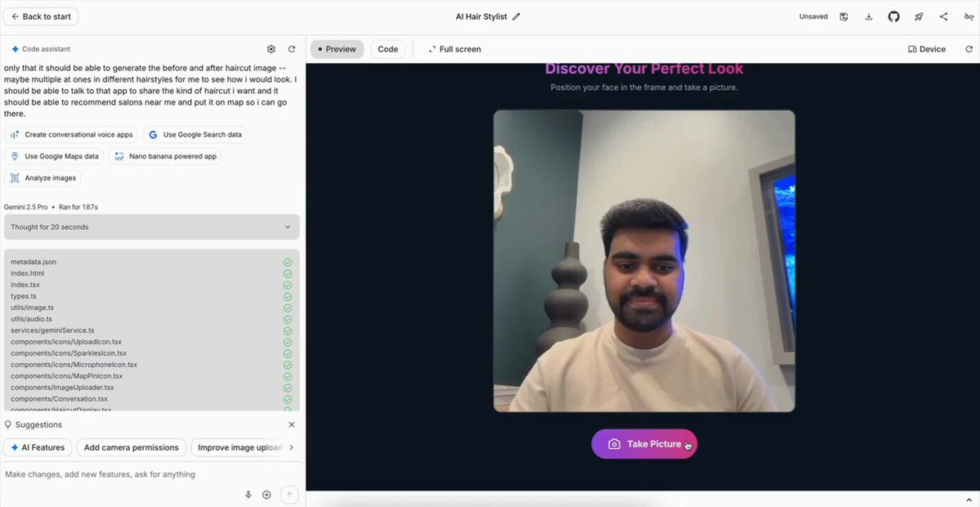The height and width of the screenshot is (507, 980).
Task: Open Code assistant settings gear
Action: click(271, 49)
